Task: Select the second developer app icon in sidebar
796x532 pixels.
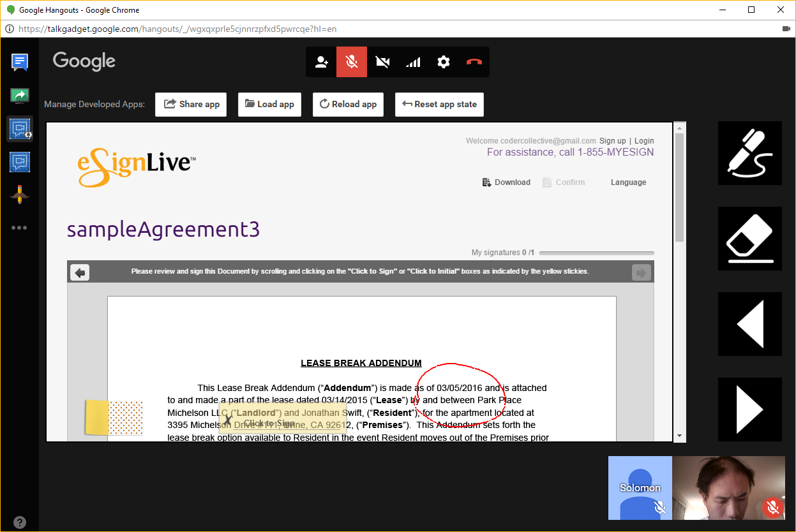Action: tap(20, 161)
